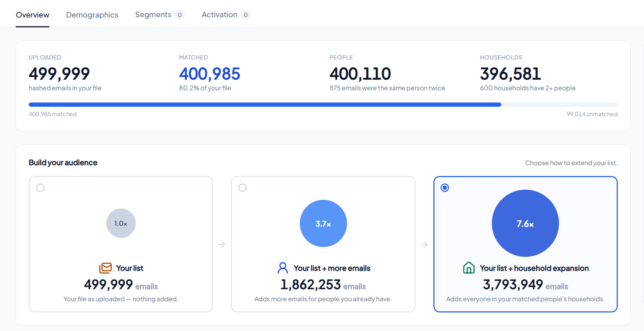The image size is (644, 331).
Task: Click the Activation count badge showing 0
Action: coord(245,15)
